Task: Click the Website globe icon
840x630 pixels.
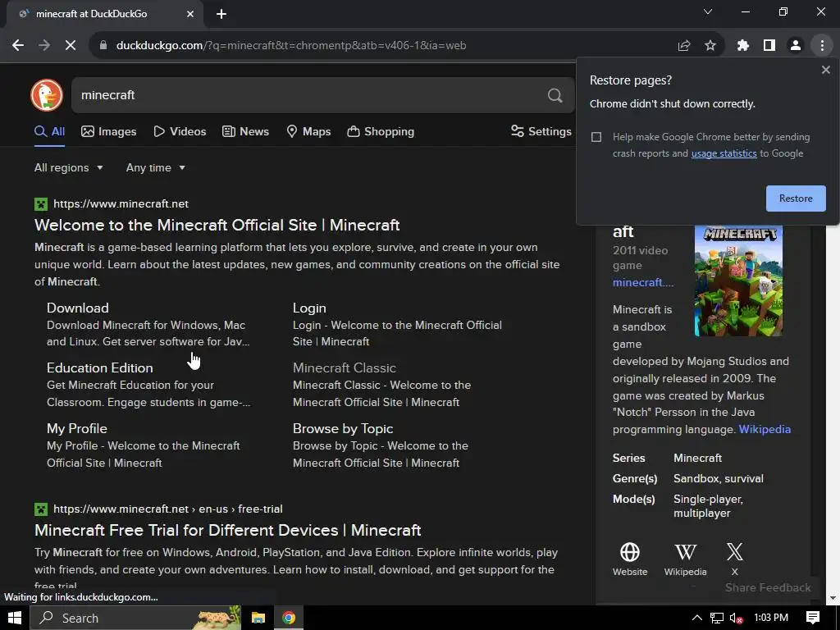Action: (630, 552)
